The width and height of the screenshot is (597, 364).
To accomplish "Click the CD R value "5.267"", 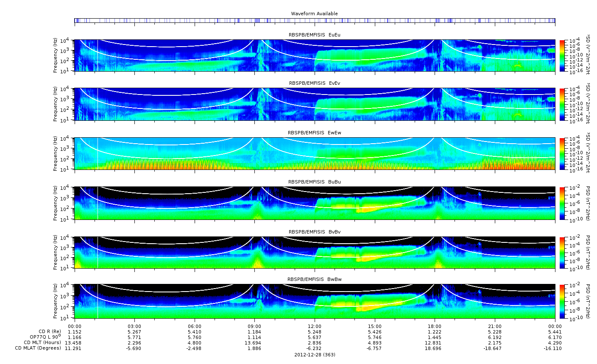I will [134, 331].
